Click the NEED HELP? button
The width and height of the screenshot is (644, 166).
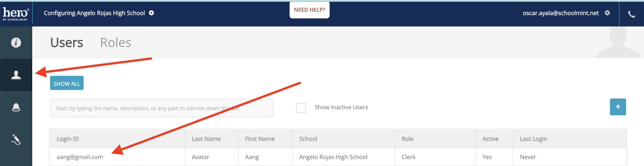309,10
